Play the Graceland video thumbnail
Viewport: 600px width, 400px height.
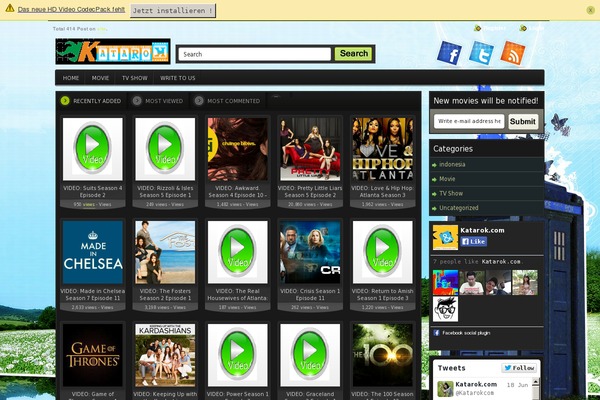(310, 355)
